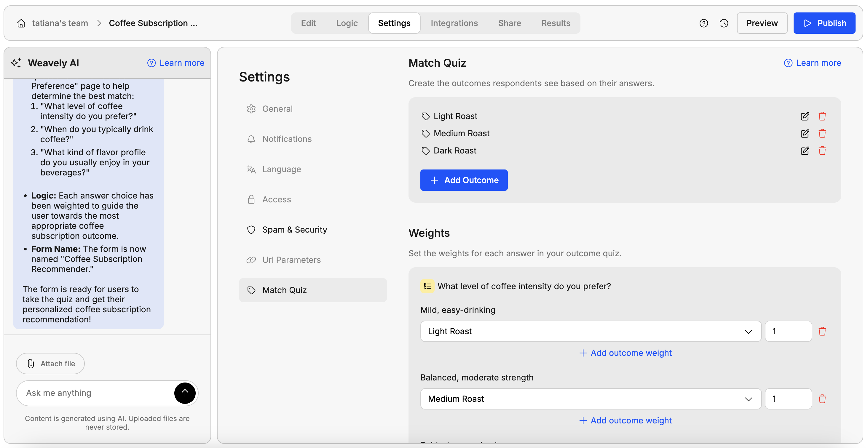Image resolution: width=868 pixels, height=448 pixels.
Task: Open Medium Roast outcome dropdown
Action: (591, 399)
